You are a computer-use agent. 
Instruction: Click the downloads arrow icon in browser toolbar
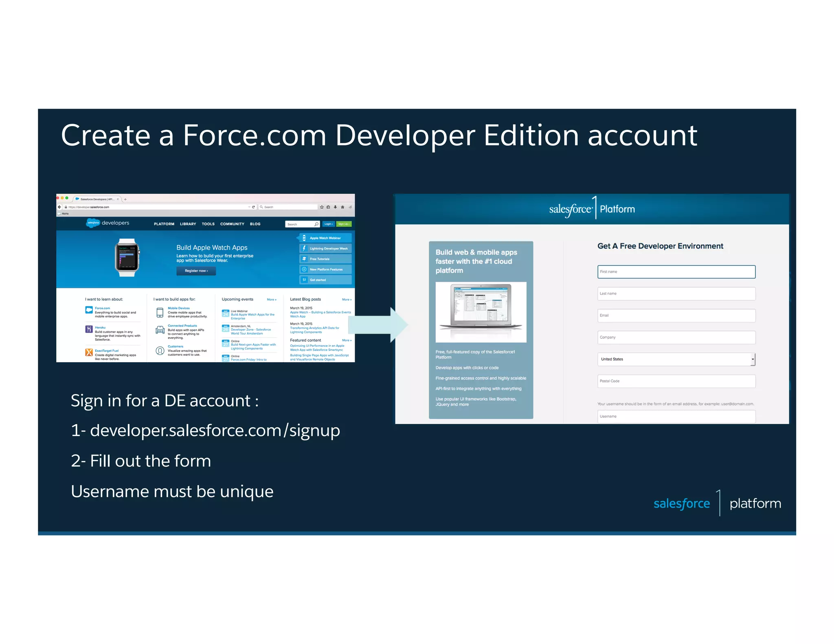coord(335,207)
